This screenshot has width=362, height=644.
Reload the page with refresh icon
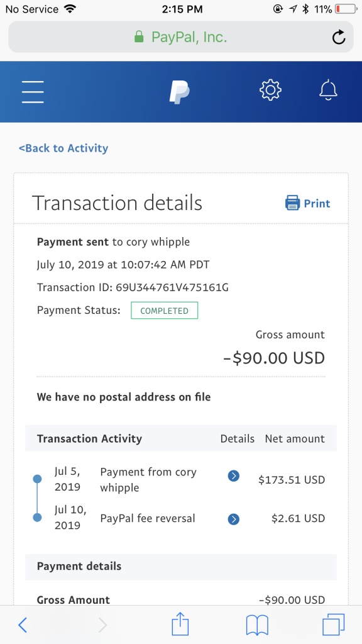[339, 37]
